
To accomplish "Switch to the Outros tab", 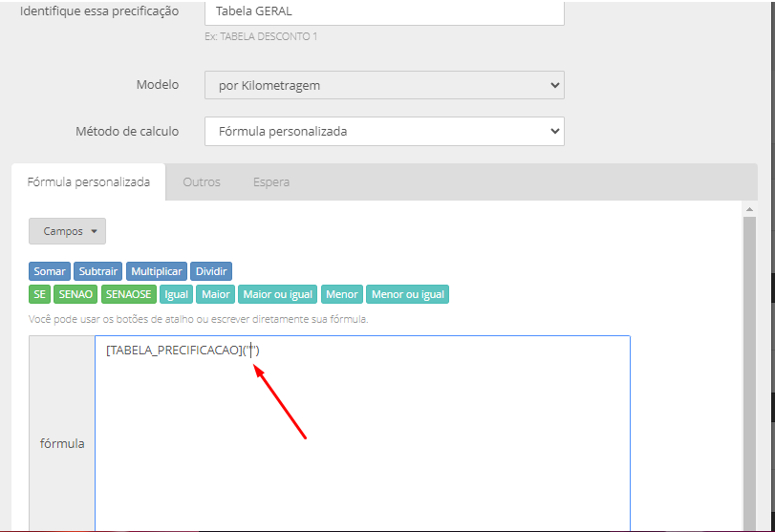I will click(202, 182).
